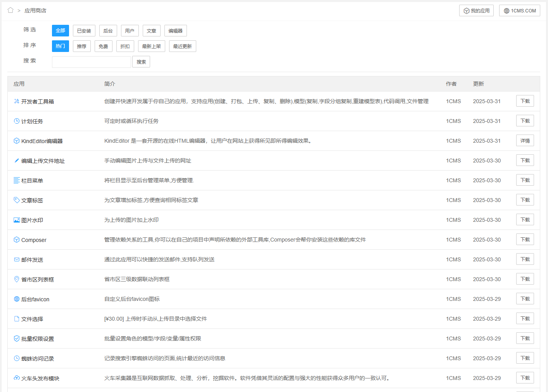Click the KindEditor编辑器 cube icon
Viewport: 548px width, 392px height.
17,141
